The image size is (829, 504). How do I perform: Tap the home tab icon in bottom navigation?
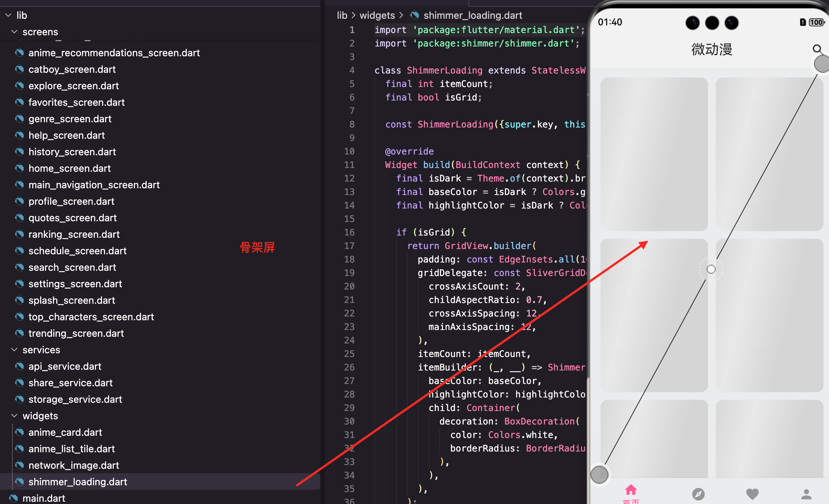coord(631,490)
